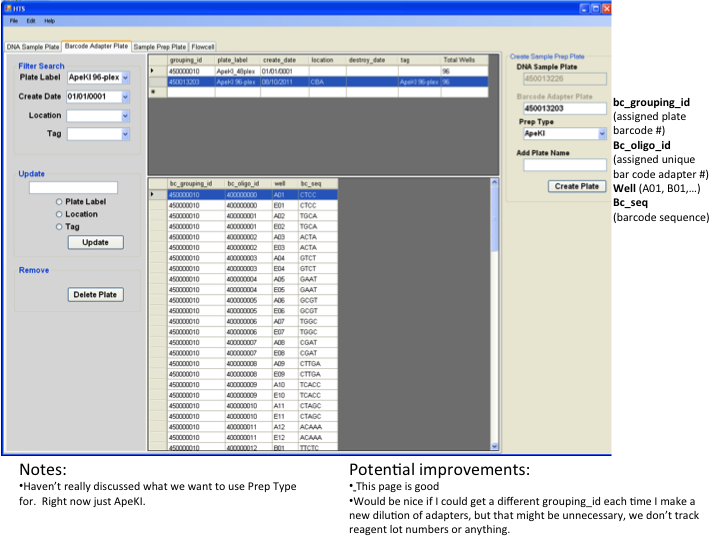
Task: Click well cell E05
Action: [285, 290]
